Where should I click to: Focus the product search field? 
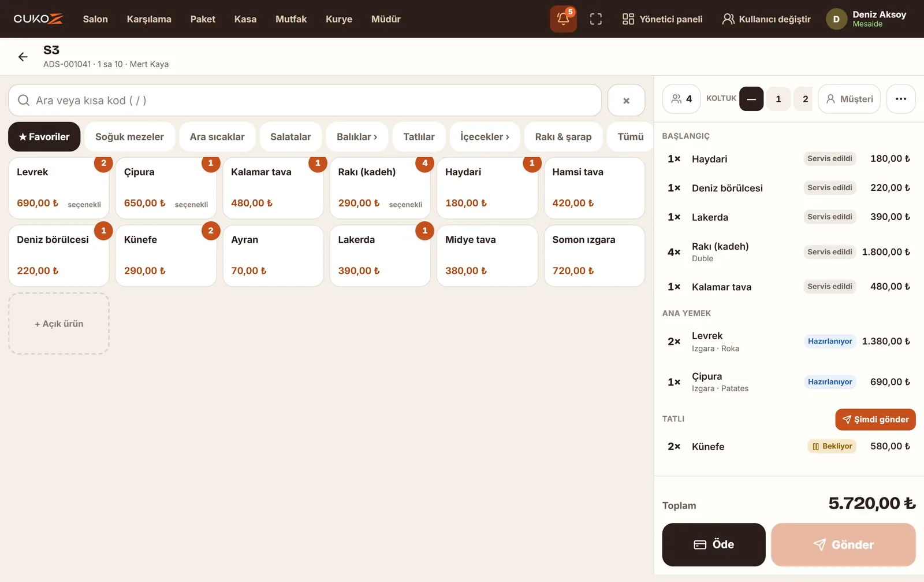[x=305, y=101]
